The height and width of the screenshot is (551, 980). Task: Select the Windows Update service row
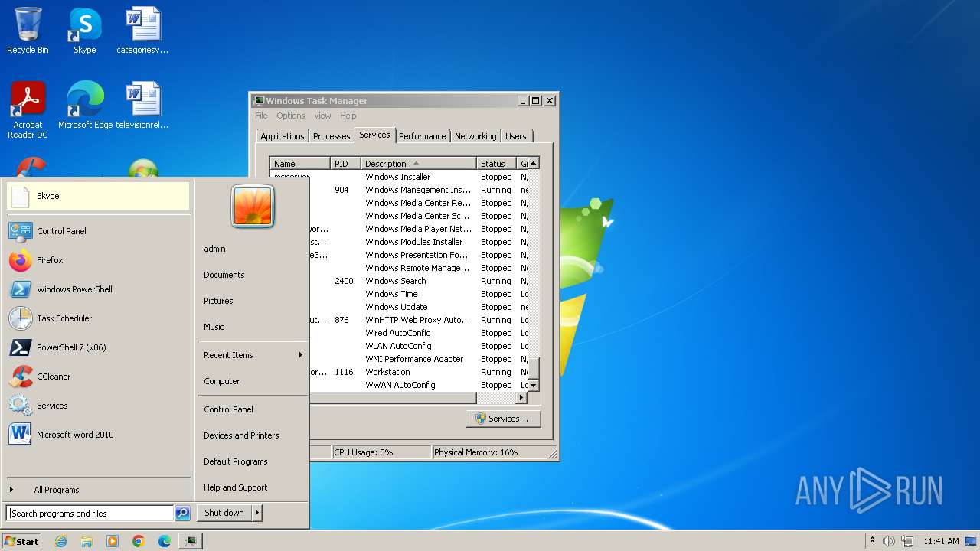(420, 307)
